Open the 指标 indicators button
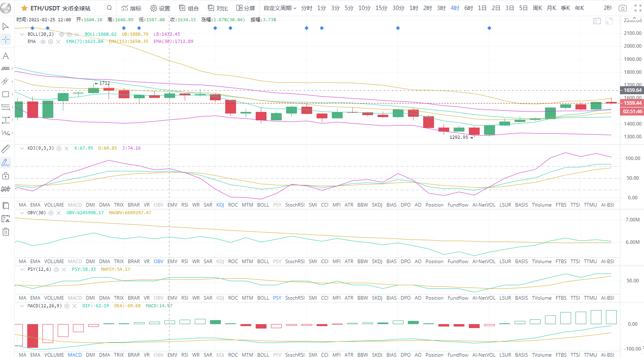This screenshot has width=644, height=357. (x=131, y=8)
